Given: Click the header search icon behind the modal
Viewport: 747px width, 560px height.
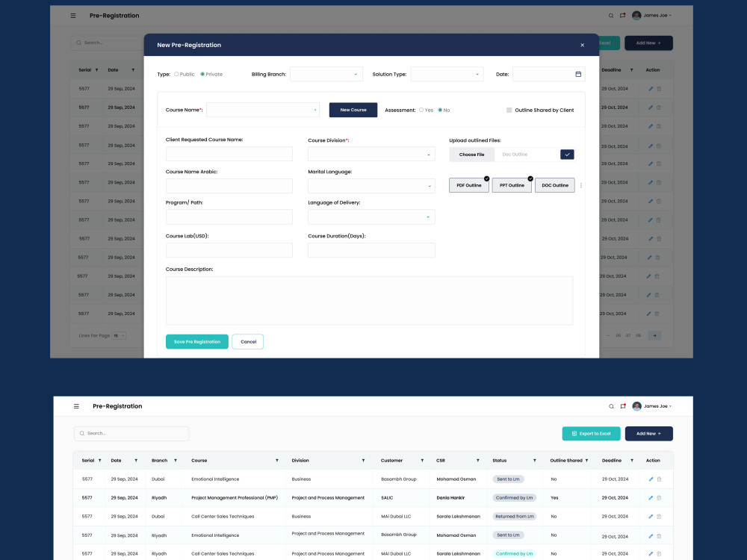Looking at the screenshot, I should click(611, 16).
